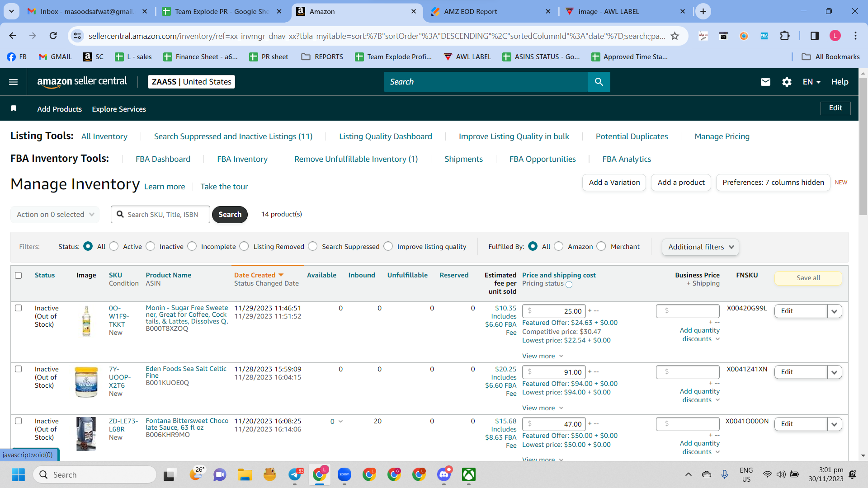
Task: Select the Search Suppressed status filter
Action: click(x=313, y=246)
